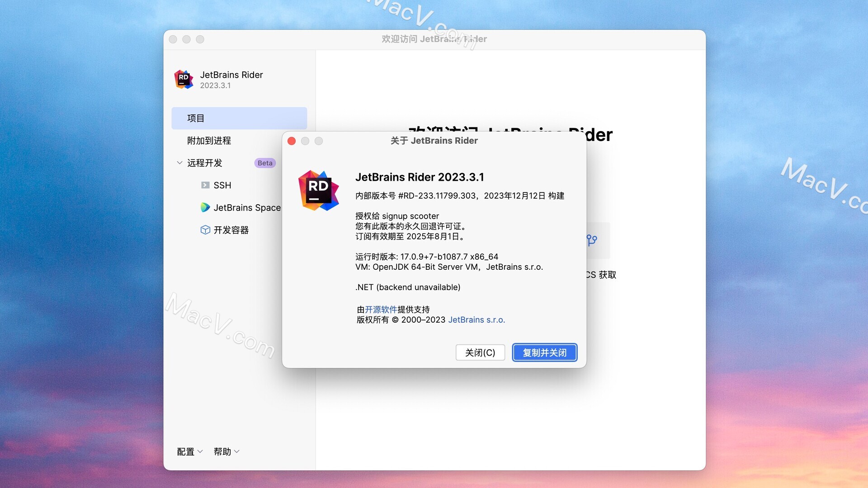Image resolution: width=868 pixels, height=488 pixels.
Task: Click the CS 获取 label behind the dialog
Action: tap(601, 275)
